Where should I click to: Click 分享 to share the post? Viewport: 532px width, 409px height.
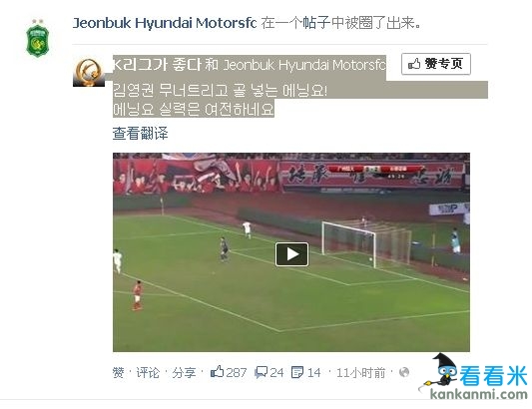(x=184, y=373)
